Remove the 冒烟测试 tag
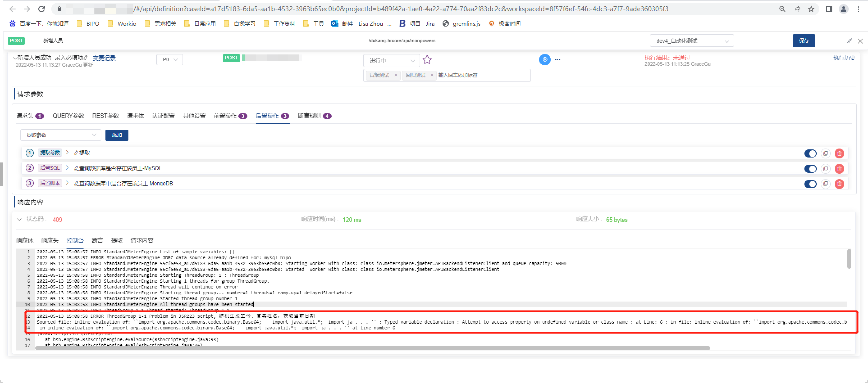 pos(396,75)
